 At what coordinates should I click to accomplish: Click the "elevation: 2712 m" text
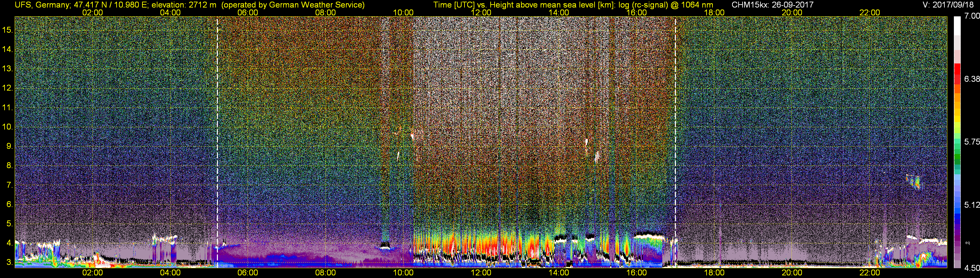coord(184,5)
